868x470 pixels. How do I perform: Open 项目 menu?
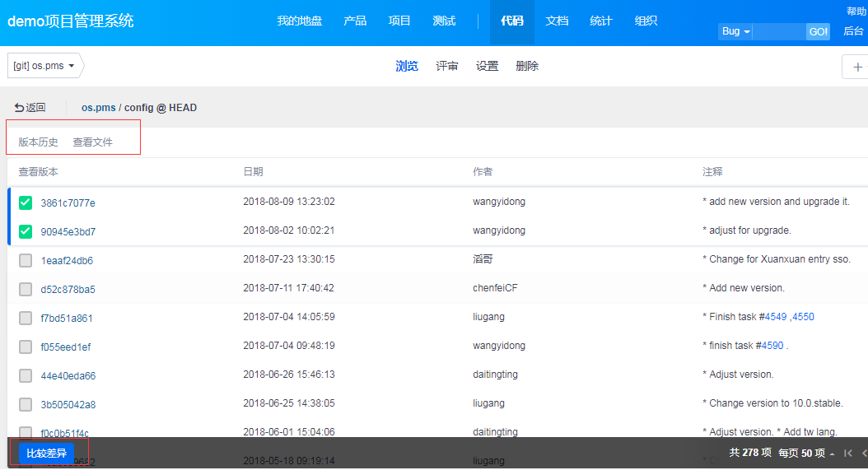tap(399, 21)
